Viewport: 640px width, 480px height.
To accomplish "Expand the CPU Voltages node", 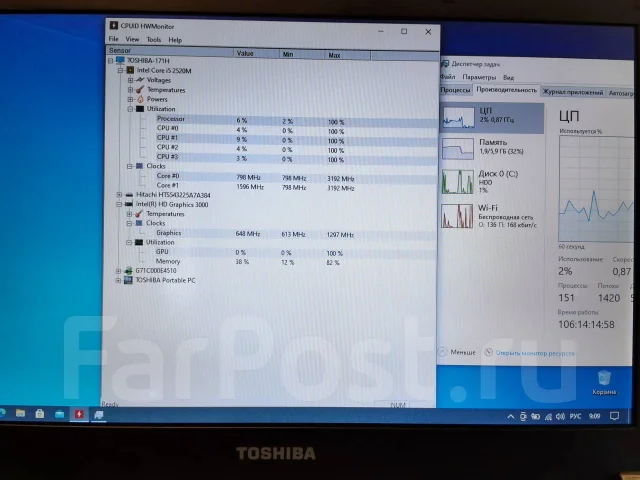I will tap(130, 80).
